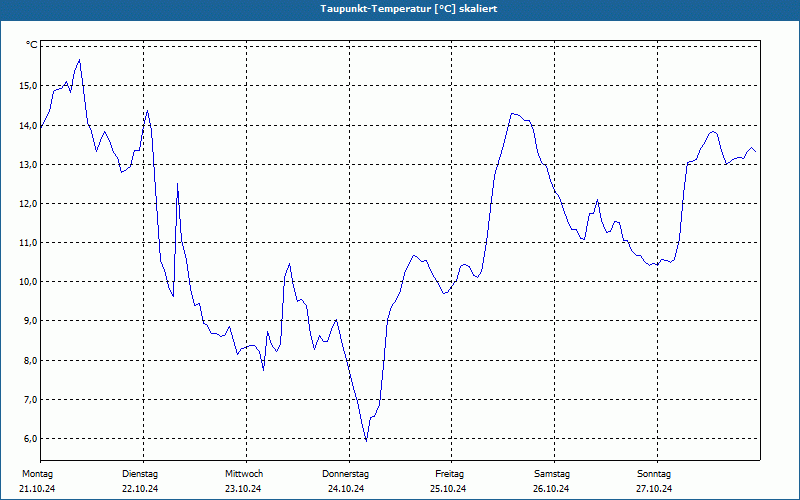This screenshot has width=800, height=500.
Task: Click the Montag day label
Action: [37, 474]
